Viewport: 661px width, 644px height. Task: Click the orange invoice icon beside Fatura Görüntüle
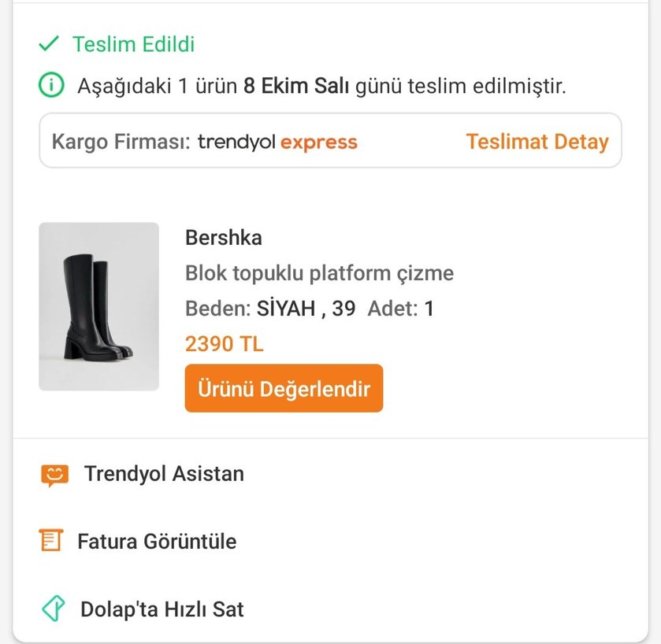point(50,541)
